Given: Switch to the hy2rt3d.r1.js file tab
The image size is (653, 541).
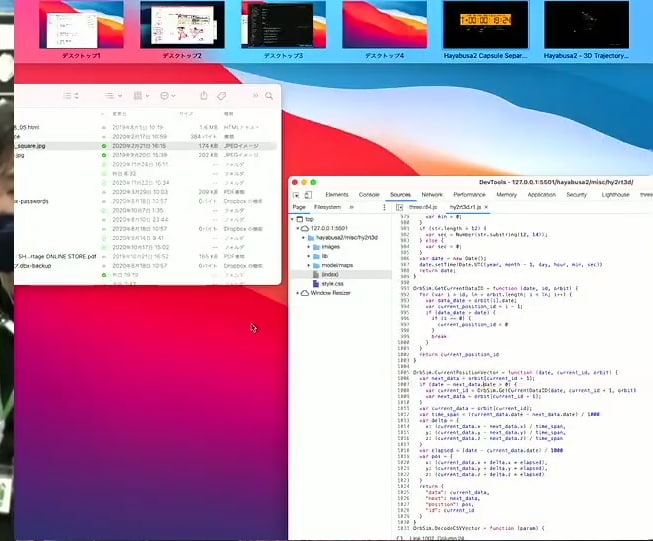Looking at the screenshot, I should (465, 207).
